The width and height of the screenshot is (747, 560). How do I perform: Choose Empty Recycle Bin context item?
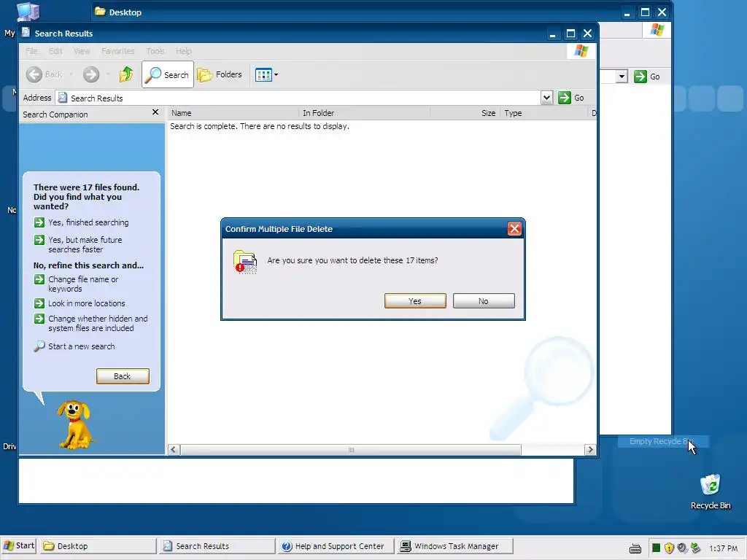click(x=663, y=441)
